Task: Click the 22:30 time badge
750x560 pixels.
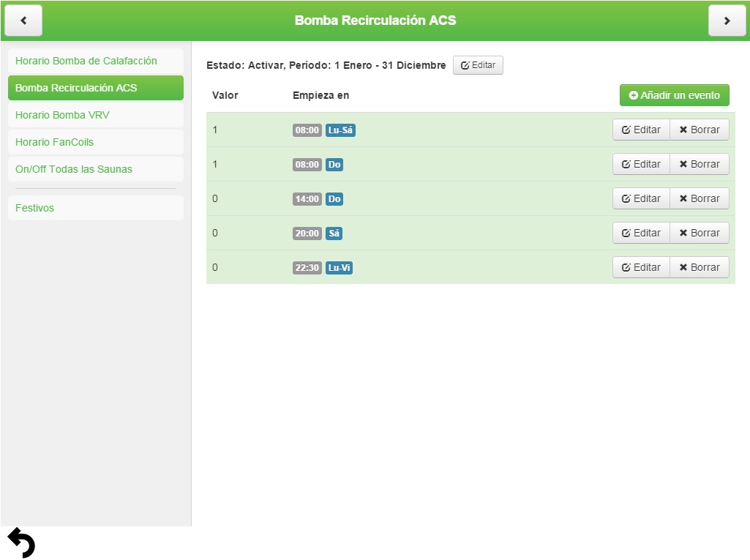Action: (307, 268)
